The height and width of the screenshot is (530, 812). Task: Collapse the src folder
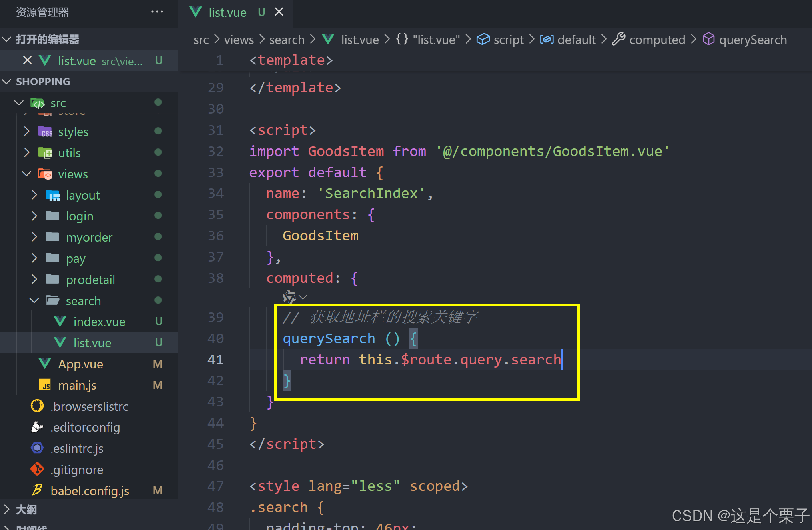point(19,103)
